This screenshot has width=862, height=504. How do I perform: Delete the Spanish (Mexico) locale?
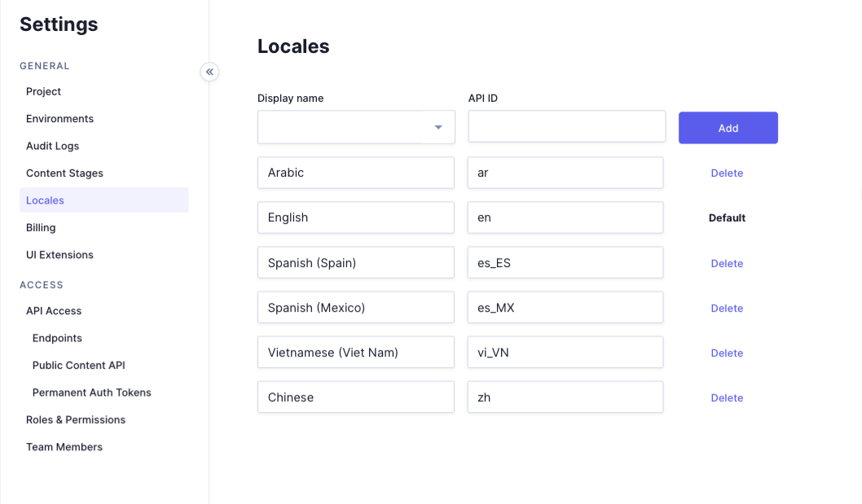tap(727, 309)
